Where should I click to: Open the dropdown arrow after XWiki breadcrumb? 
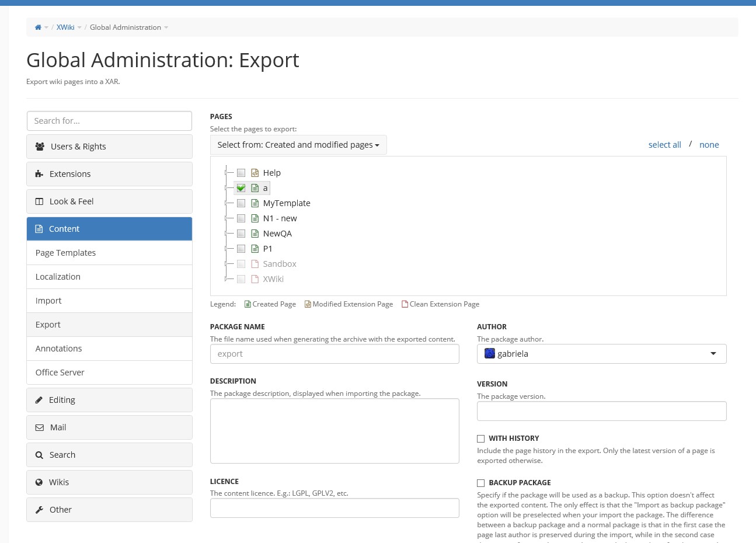pyautogui.click(x=79, y=27)
